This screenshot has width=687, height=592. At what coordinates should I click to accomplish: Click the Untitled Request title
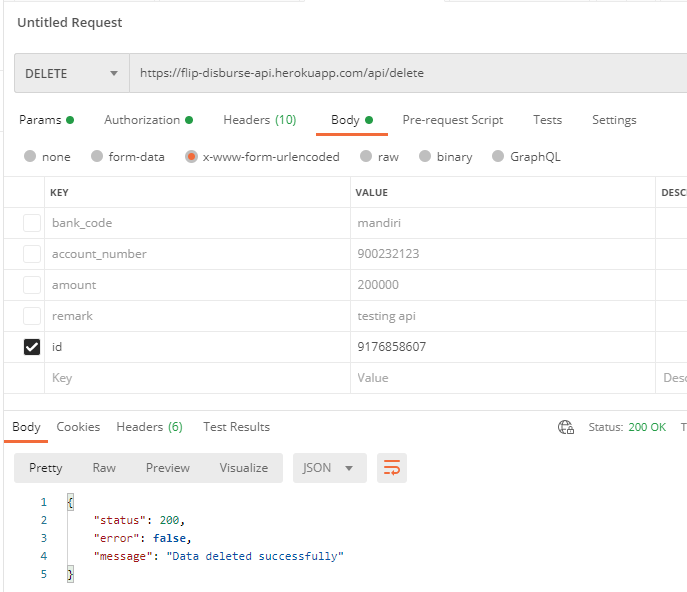pyautogui.click(x=70, y=22)
